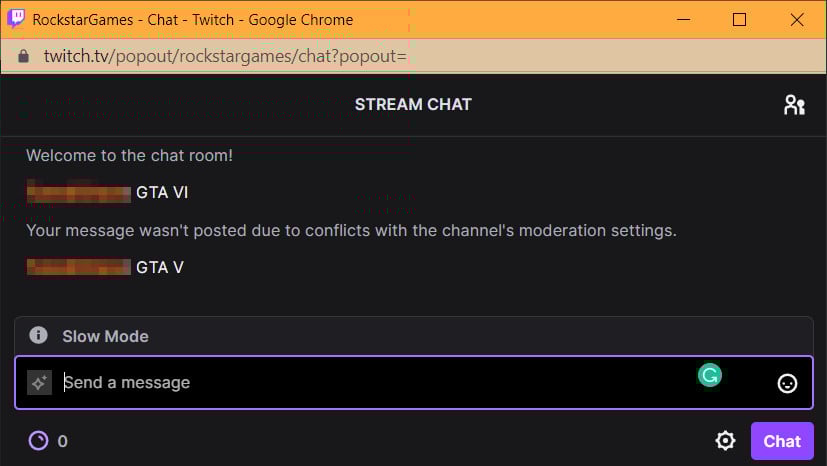Click the Grammarly icon in message box
The width and height of the screenshot is (827, 466).
[709, 375]
